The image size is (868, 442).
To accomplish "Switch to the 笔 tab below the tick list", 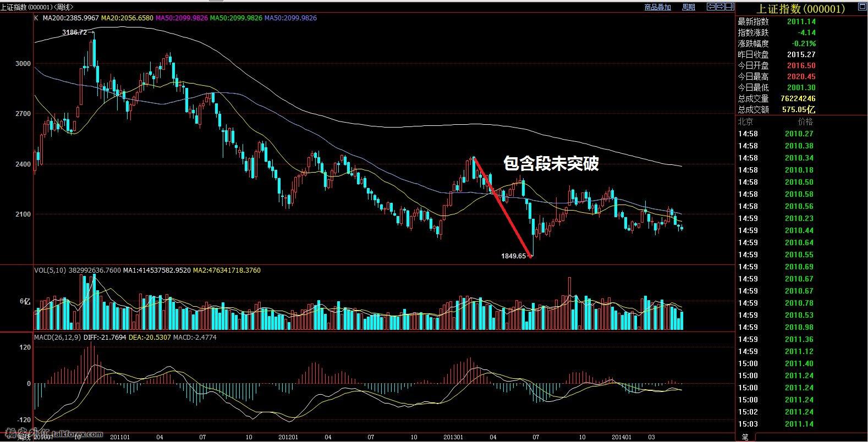I will pyautogui.click(x=745, y=437).
